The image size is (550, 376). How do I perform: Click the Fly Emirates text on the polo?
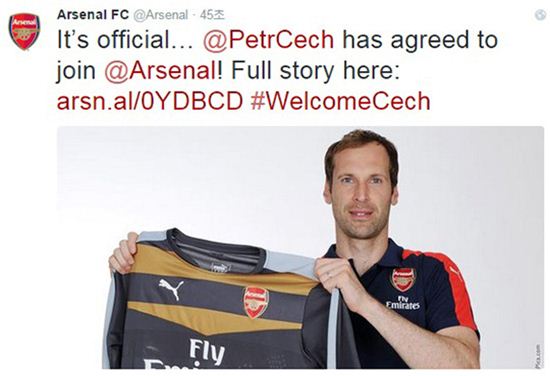[x=403, y=302]
